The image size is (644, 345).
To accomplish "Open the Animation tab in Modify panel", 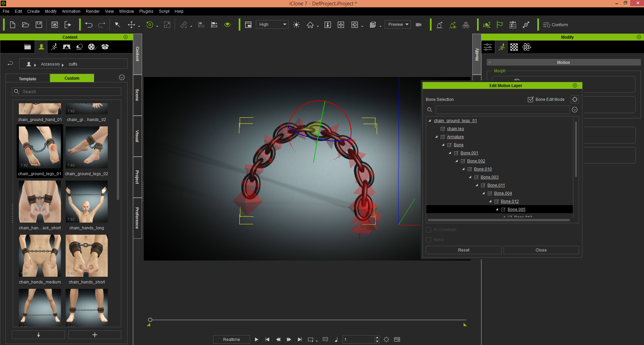I will tap(502, 47).
